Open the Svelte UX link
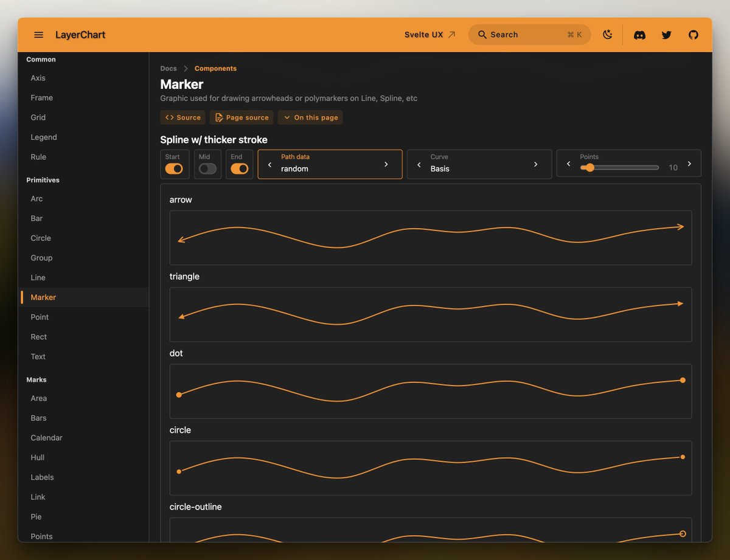Screen dimensions: 730x560 (x=430, y=35)
